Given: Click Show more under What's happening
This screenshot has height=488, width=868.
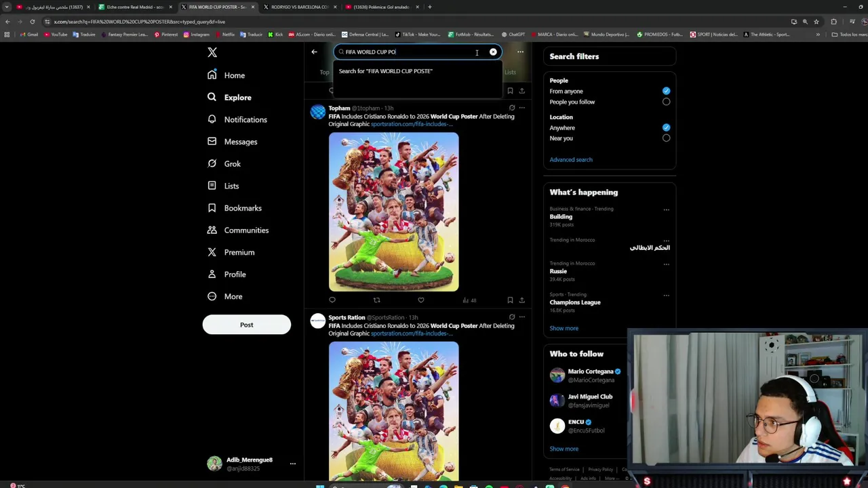Looking at the screenshot, I should coord(564,328).
